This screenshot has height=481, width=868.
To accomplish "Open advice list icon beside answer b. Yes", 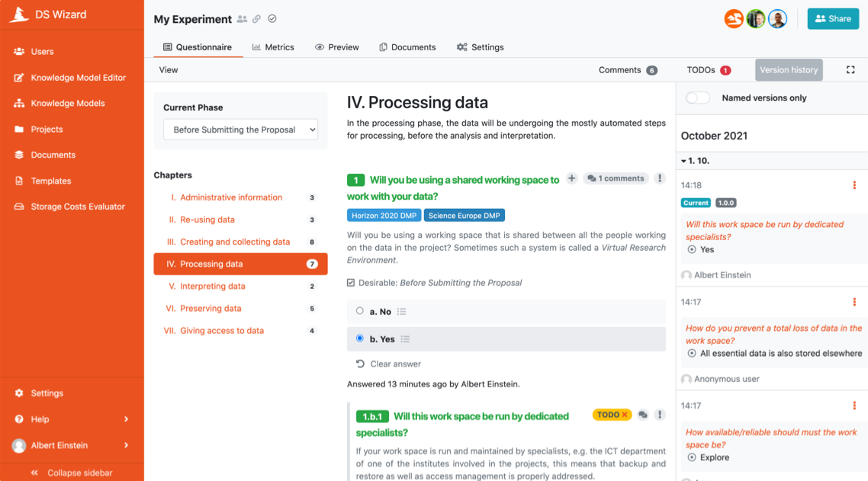I will tap(405, 339).
